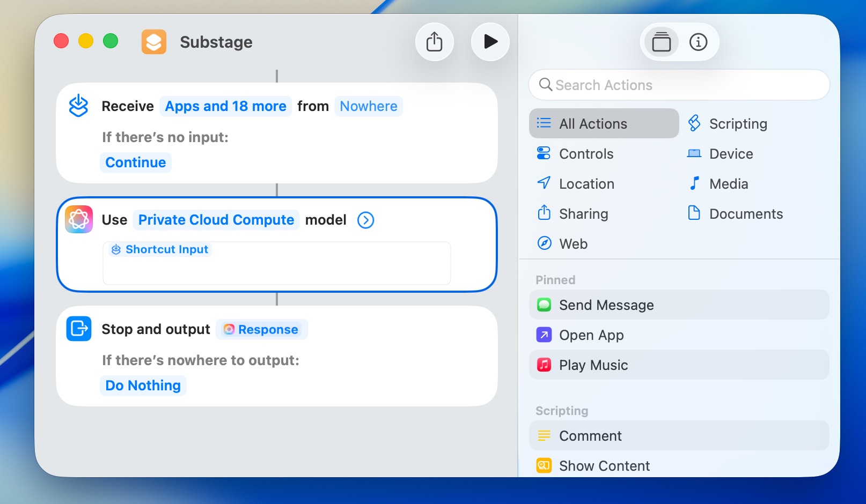
Task: Select the Location category icon
Action: (544, 183)
